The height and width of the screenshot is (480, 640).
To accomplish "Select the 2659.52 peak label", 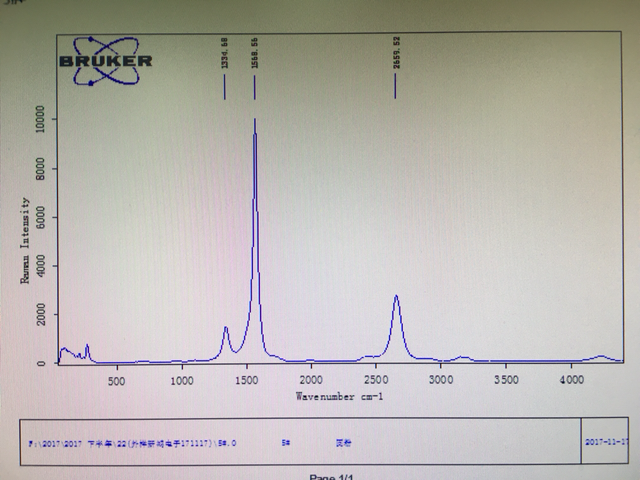I will tap(396, 53).
